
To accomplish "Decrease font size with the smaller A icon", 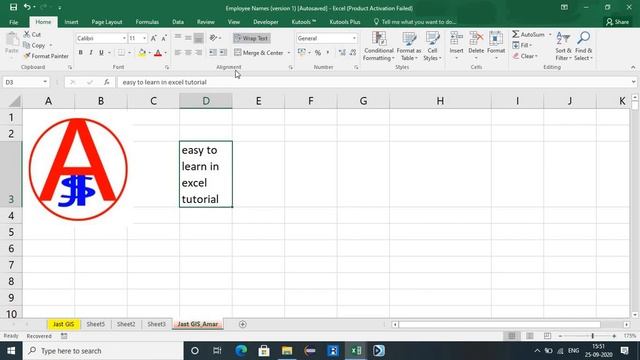I will tap(164, 38).
